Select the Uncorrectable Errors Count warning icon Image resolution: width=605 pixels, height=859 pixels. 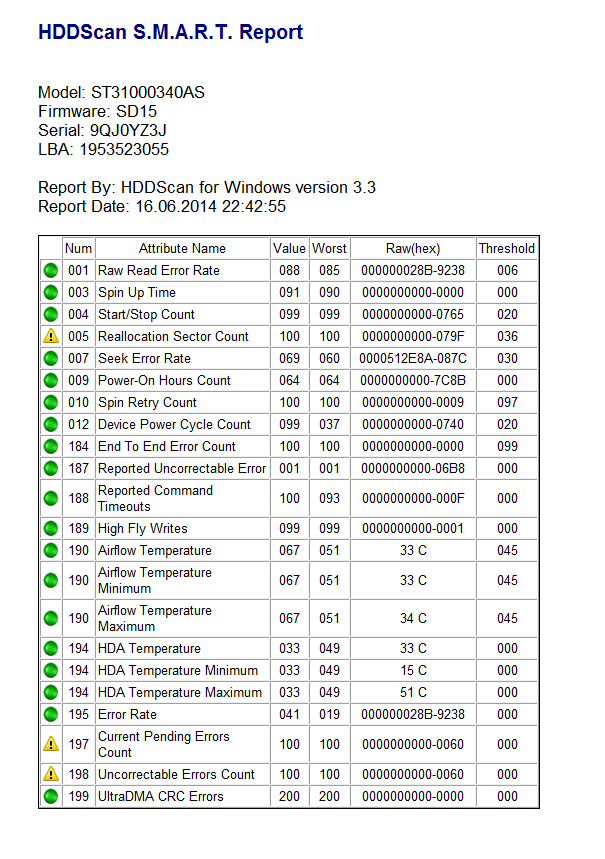click(50, 775)
